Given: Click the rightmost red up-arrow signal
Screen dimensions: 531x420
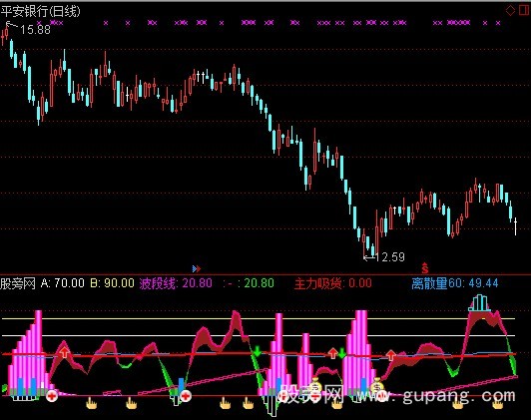Looking at the screenshot, I should (391, 355).
